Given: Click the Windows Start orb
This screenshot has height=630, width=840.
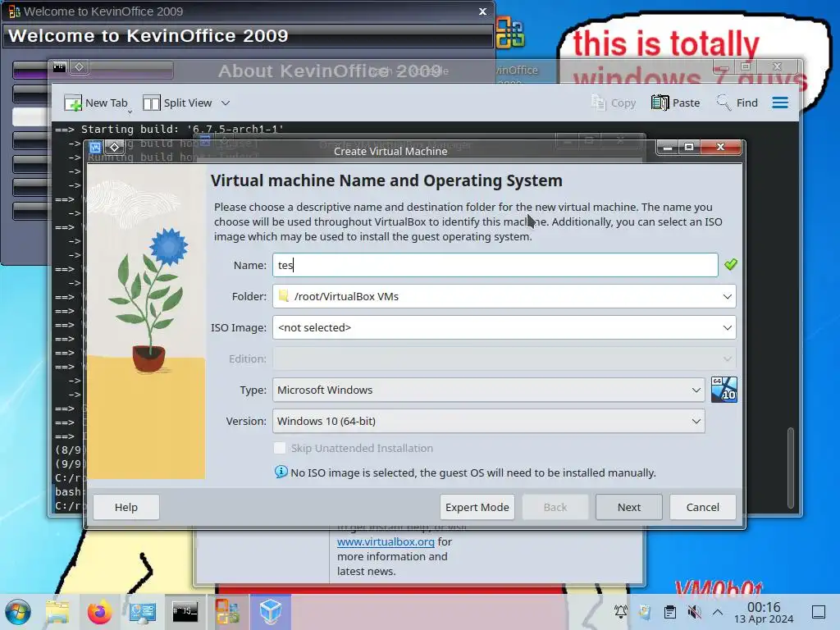Looking at the screenshot, I should pos(18,612).
